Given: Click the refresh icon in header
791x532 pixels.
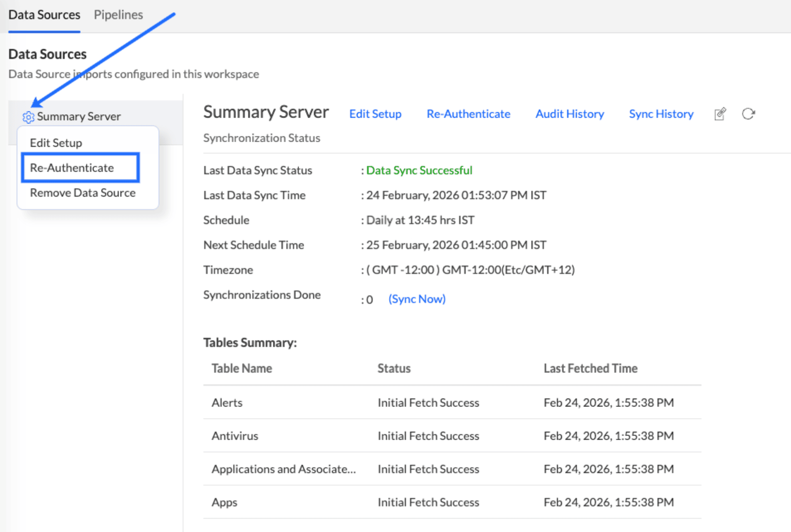Looking at the screenshot, I should (749, 114).
